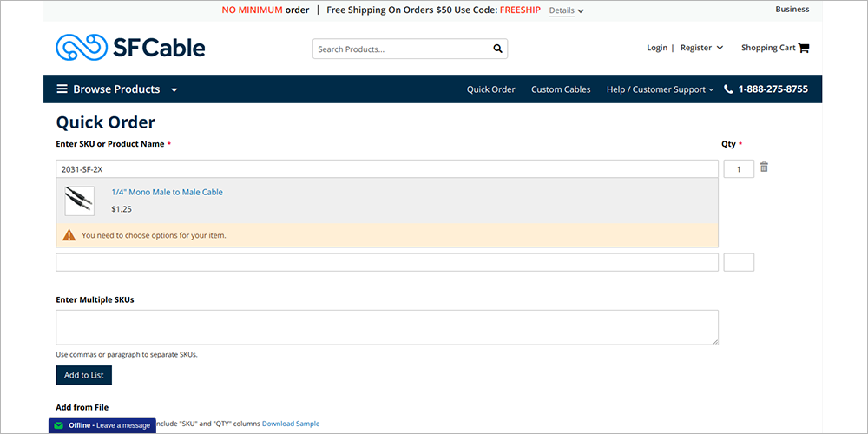Focus the SKU field containing 2031-SF-2X
This screenshot has width=868, height=434.
coord(387,169)
